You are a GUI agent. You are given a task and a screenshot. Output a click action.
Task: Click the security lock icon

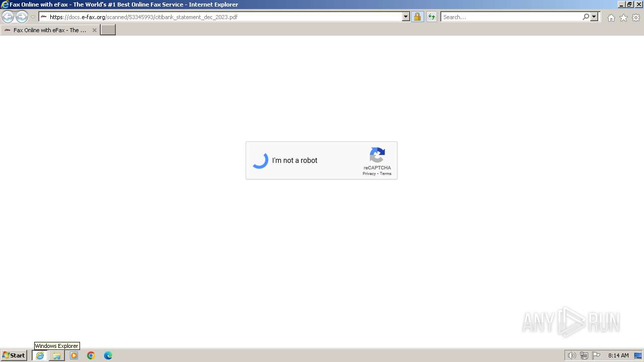click(x=417, y=17)
